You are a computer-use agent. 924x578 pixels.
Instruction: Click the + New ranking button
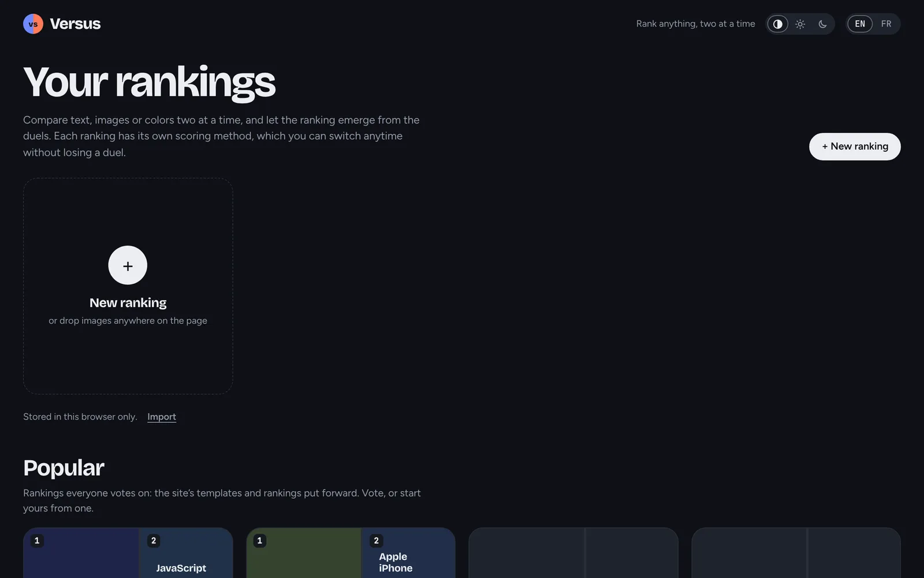pos(855,146)
